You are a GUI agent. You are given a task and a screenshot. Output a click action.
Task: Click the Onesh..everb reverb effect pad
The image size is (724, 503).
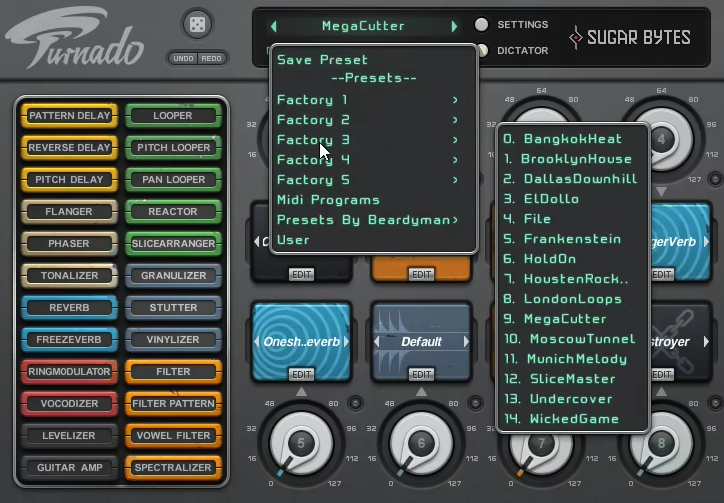coord(302,342)
